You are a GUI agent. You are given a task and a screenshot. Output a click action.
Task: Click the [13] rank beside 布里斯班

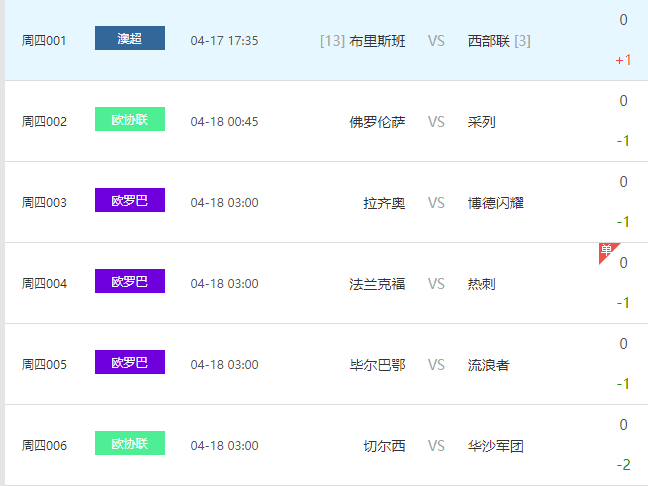tap(332, 41)
